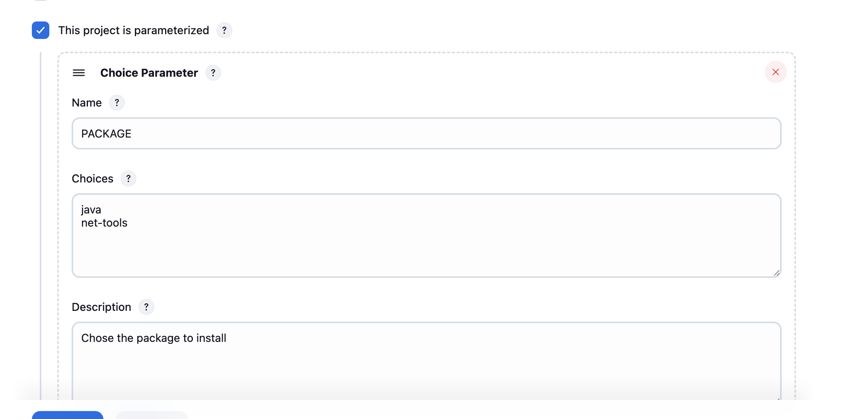Click the 'This project is parameterized' label

[133, 30]
